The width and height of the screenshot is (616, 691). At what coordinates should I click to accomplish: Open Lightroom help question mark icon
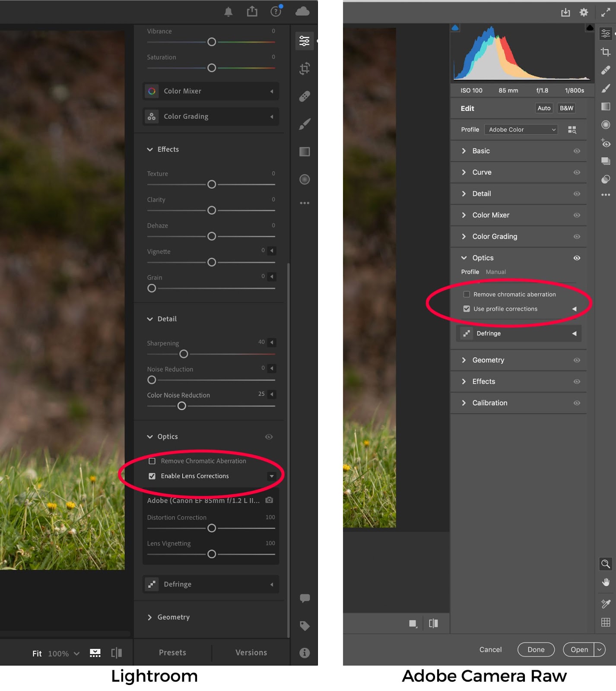pyautogui.click(x=276, y=11)
